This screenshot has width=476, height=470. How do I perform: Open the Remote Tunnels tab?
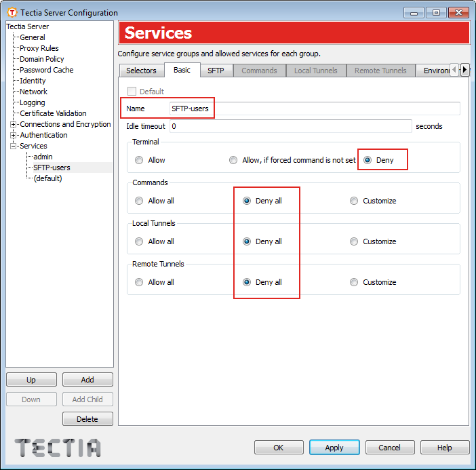pos(380,71)
